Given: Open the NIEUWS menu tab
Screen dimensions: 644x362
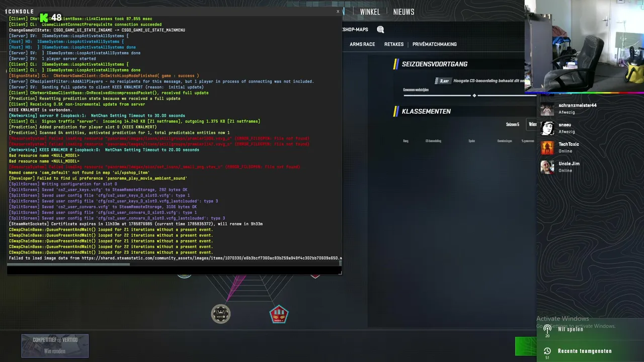Looking at the screenshot, I should 404,12.
